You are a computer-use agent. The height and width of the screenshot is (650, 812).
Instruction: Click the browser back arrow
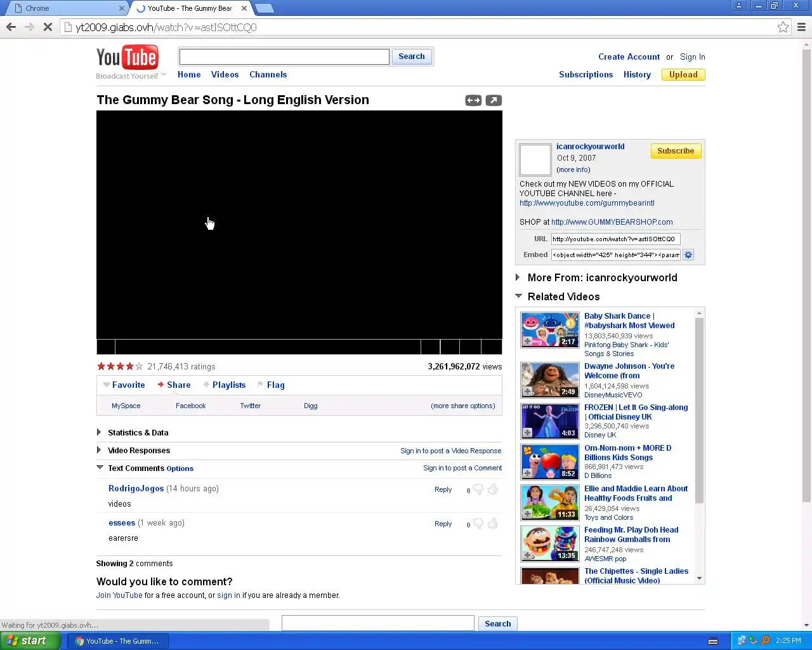(x=11, y=27)
